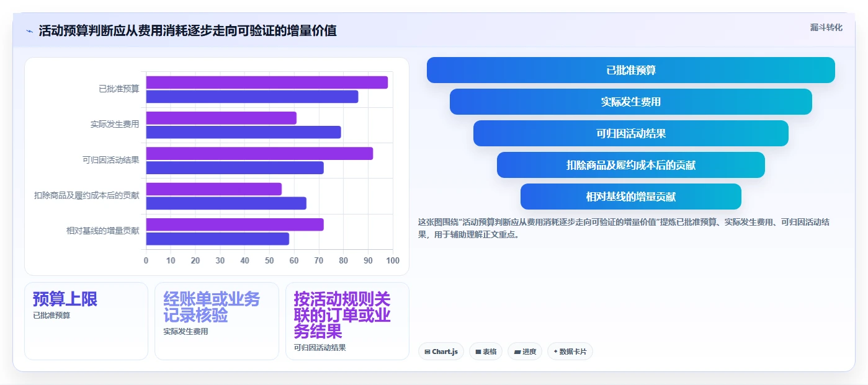
Task: Select the 相对基线的增量贡献 funnel stage
Action: (631, 197)
